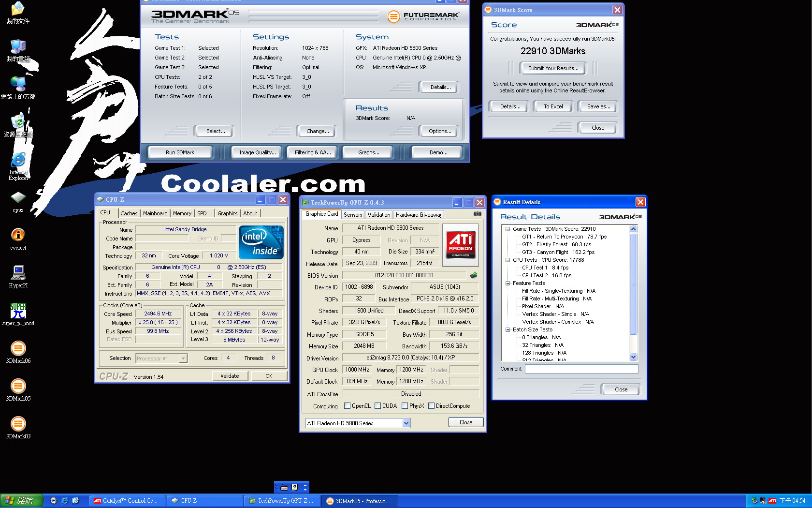
Task: Click the ATI Radeon logo in GPU-Z
Action: [461, 244]
